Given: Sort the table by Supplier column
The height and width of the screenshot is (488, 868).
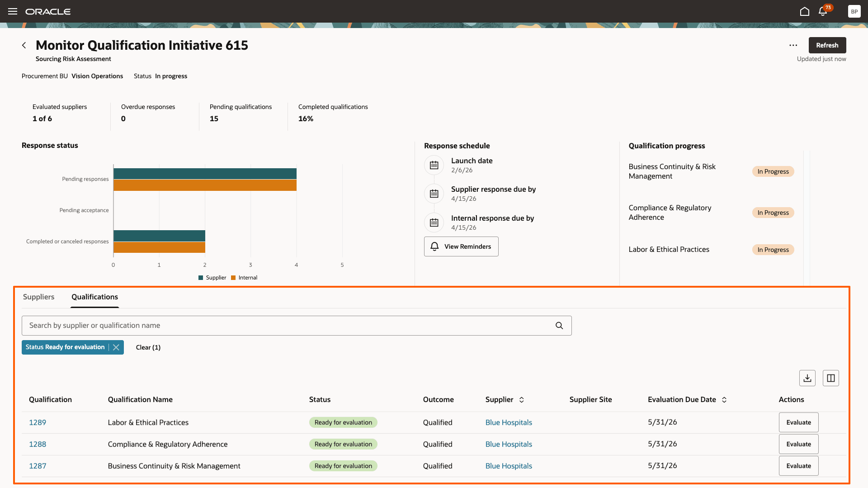Looking at the screenshot, I should 522,400.
